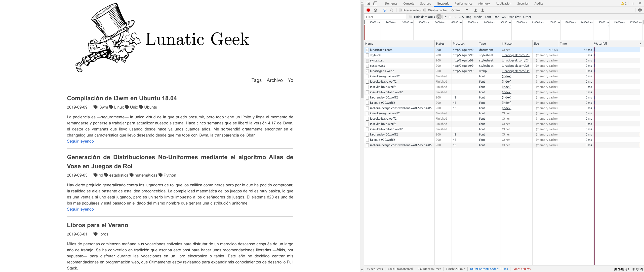Open the Archivo navigation link

click(274, 80)
